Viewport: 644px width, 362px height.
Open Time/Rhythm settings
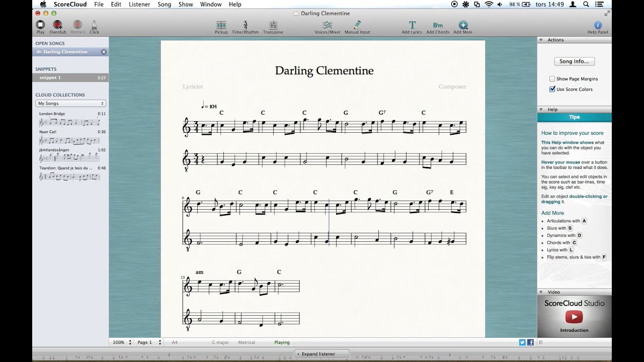(246, 27)
